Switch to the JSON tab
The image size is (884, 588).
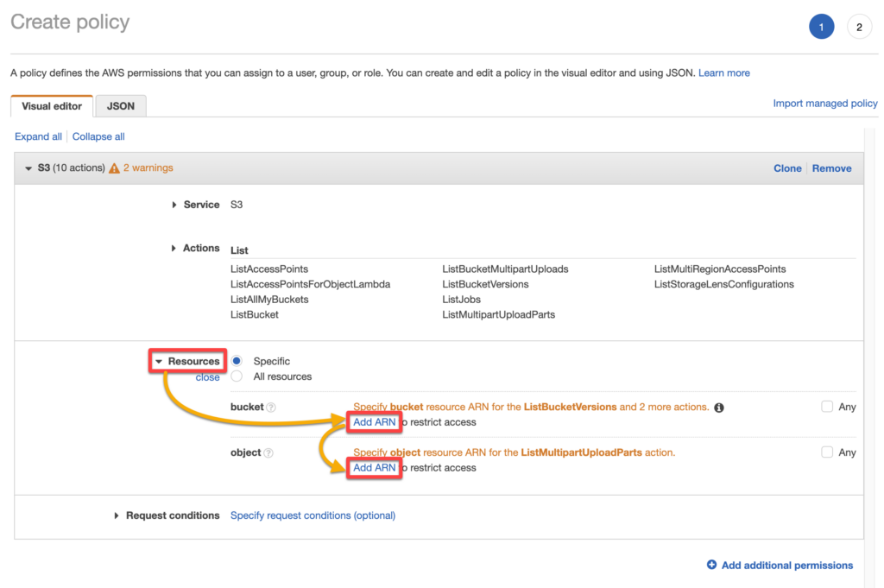(120, 105)
